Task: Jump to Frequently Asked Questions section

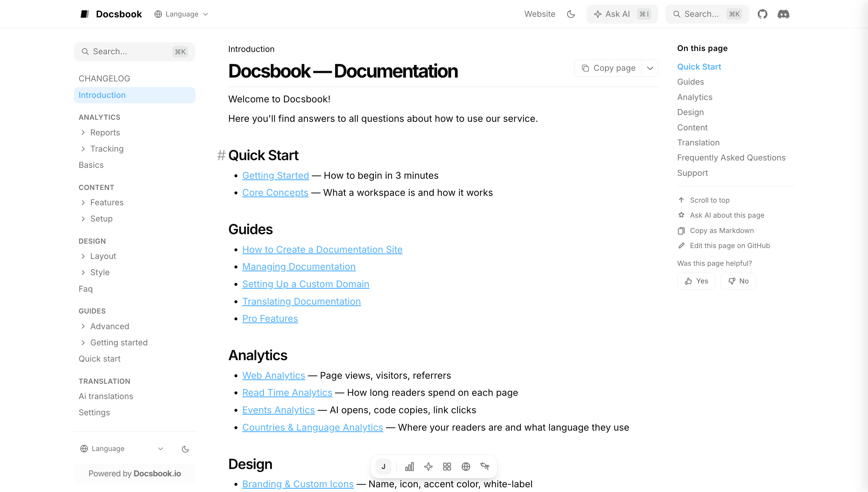Action: point(731,158)
